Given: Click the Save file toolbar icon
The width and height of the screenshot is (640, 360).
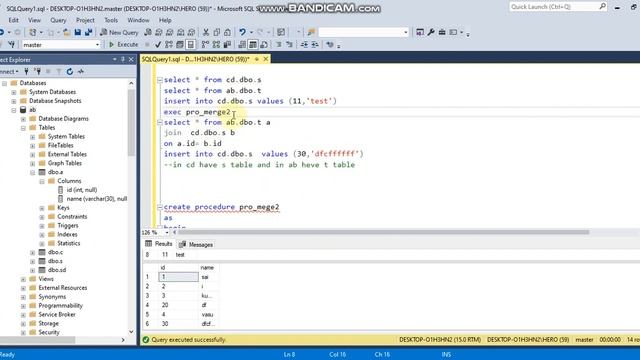Looking at the screenshot, I should click(x=77, y=32).
